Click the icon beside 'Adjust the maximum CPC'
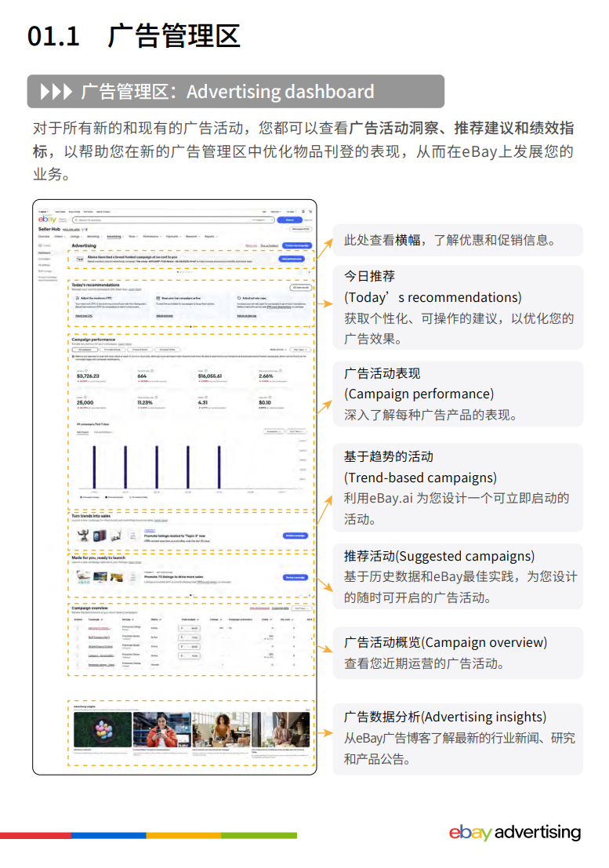 77,299
